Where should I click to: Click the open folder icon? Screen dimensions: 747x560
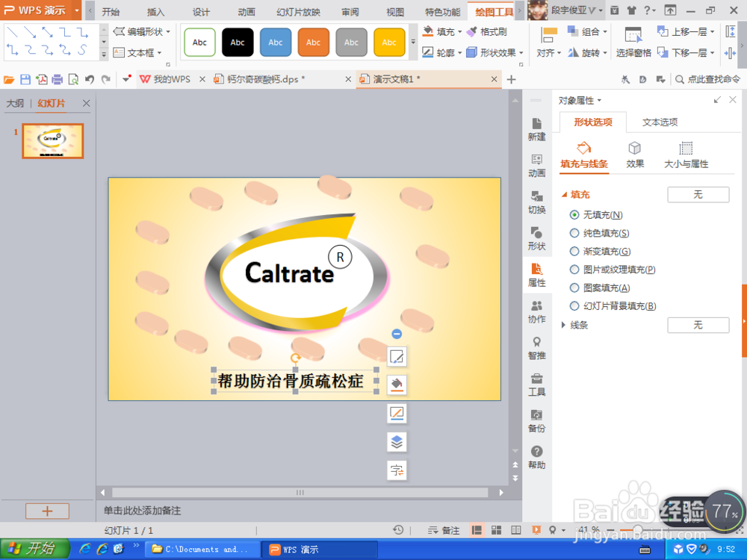(x=9, y=79)
